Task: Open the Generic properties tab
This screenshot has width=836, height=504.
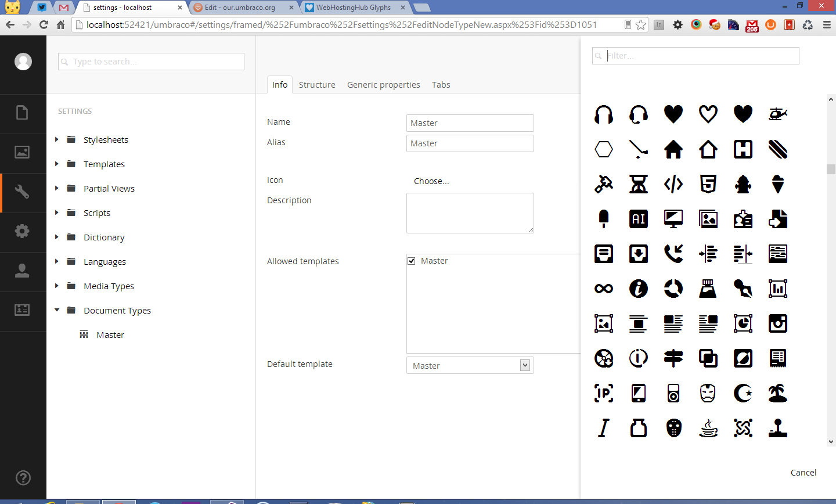Action: pos(383,85)
